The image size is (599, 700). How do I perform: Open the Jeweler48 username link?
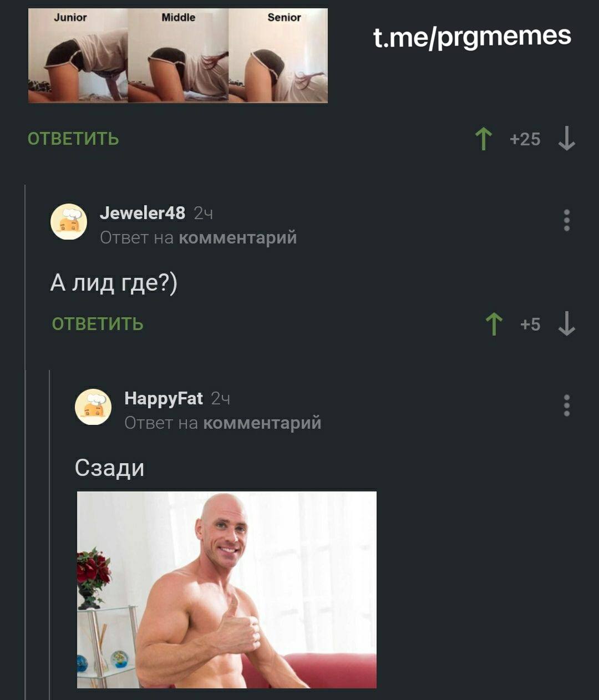point(143,212)
